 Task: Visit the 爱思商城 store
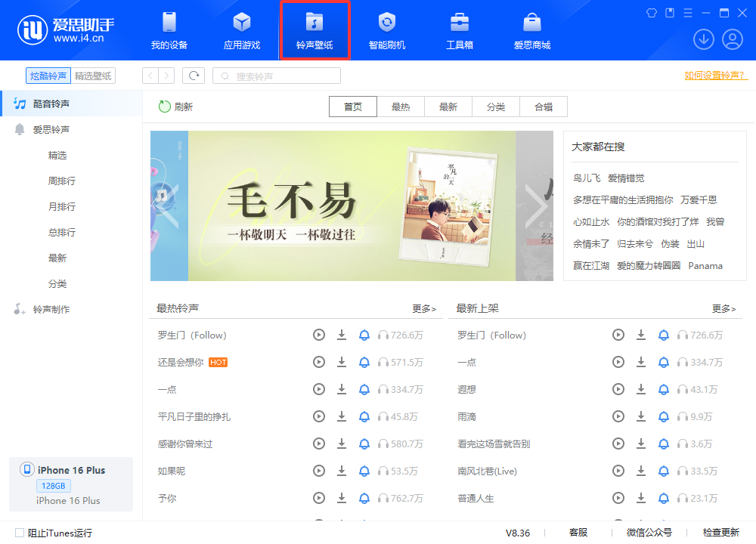(533, 30)
